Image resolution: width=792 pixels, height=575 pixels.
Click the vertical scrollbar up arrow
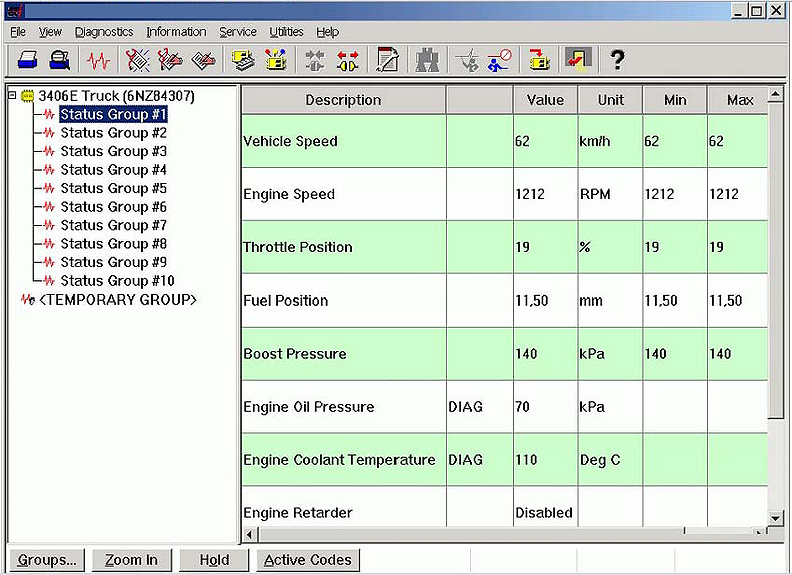(775, 94)
